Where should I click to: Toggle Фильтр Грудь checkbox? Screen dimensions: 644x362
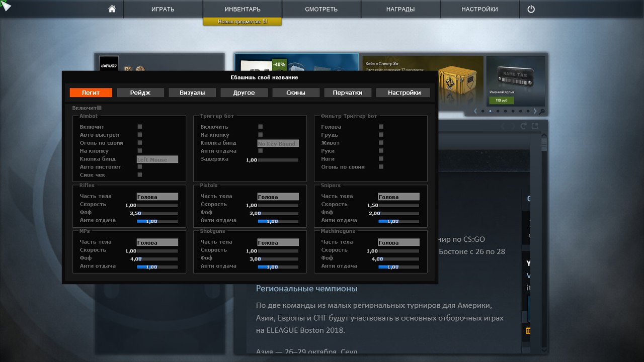click(x=381, y=135)
